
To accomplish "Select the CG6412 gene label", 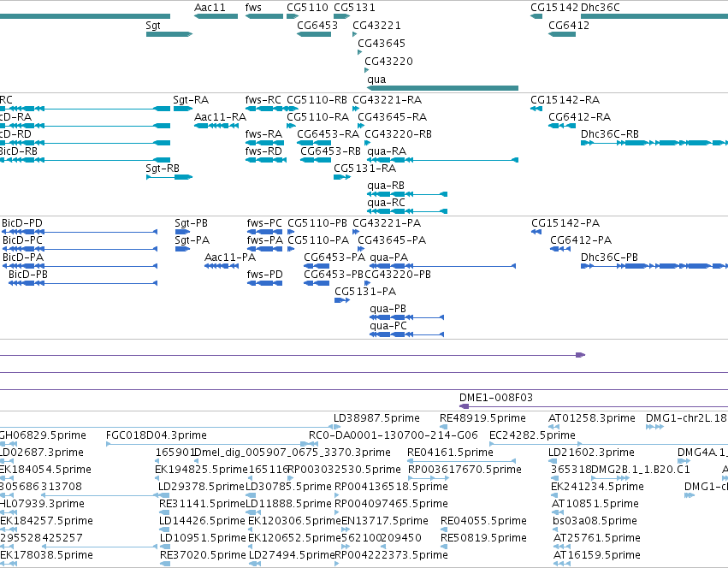I will (569, 26).
